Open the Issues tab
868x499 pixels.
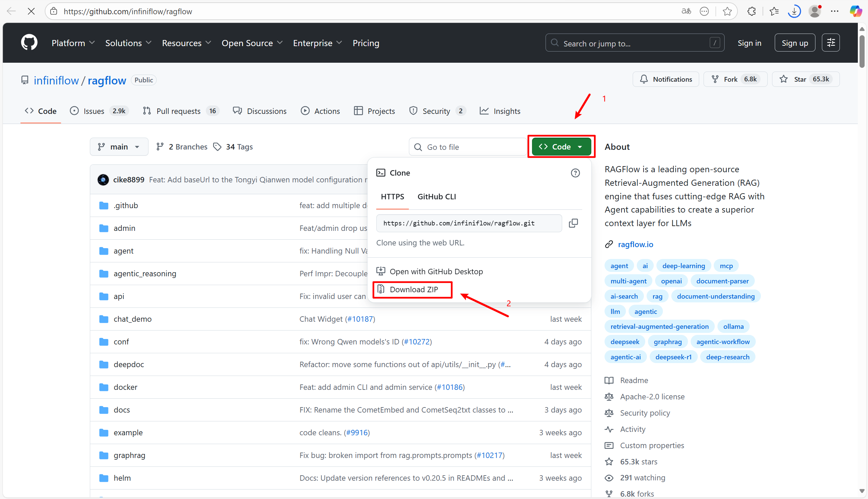[x=94, y=111]
